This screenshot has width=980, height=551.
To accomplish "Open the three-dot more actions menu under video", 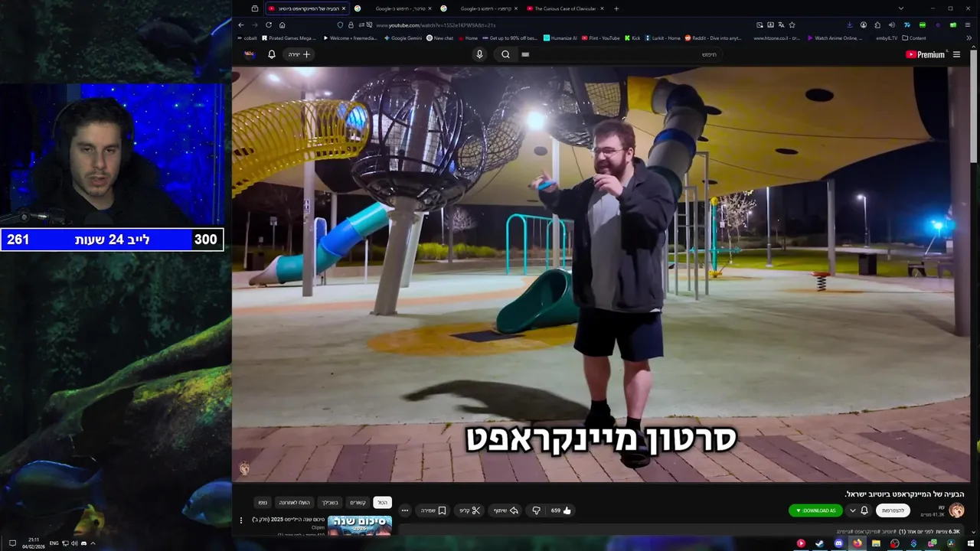I will [405, 510].
